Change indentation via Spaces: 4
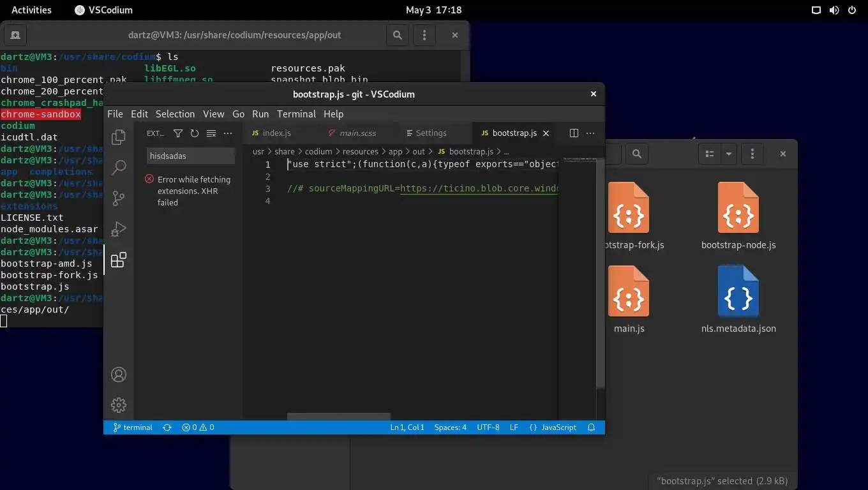The height and width of the screenshot is (490, 868). [451, 427]
